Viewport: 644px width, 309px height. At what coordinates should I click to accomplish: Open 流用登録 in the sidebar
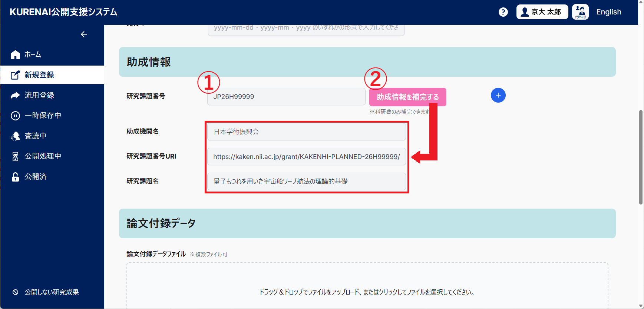[52, 95]
